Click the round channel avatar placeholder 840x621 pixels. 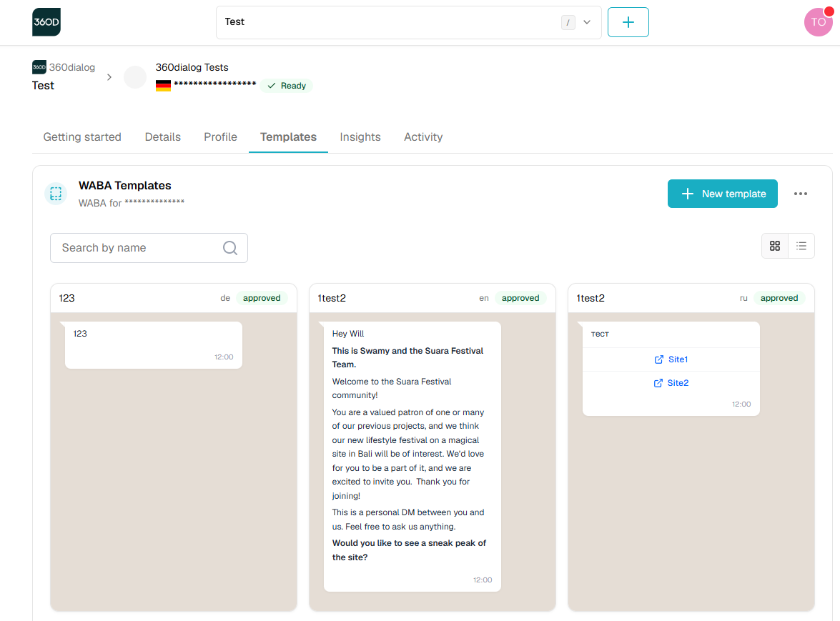click(x=135, y=77)
